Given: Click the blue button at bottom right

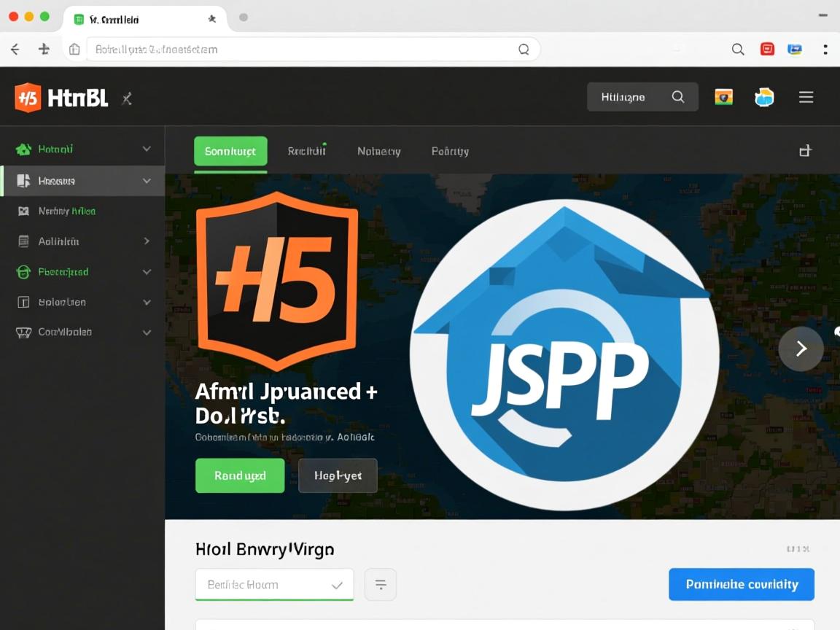Looking at the screenshot, I should coord(741,584).
